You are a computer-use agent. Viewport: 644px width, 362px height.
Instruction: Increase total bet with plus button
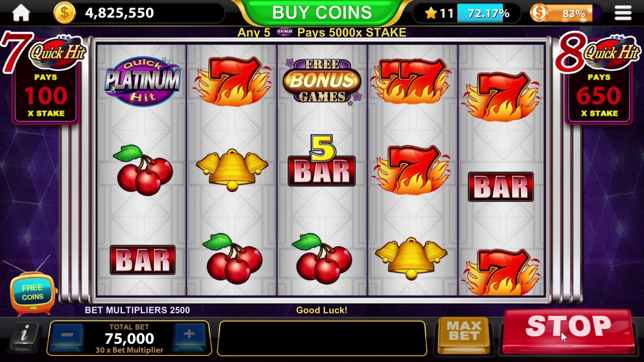(x=189, y=335)
